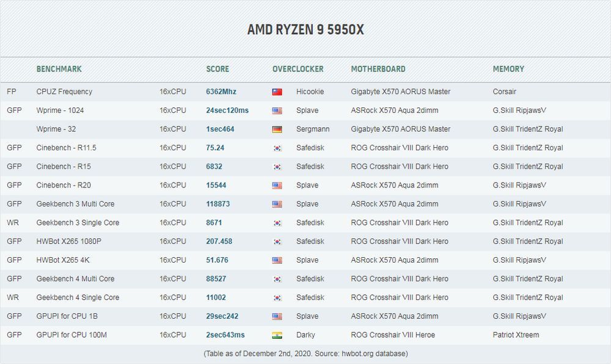Open the 29sec242 GPUPI 1B score
The image size is (611, 364).
click(222, 316)
